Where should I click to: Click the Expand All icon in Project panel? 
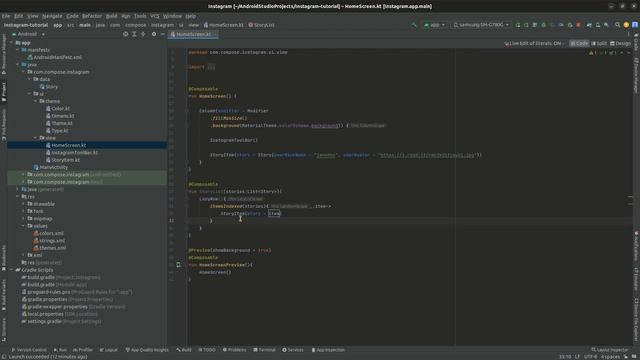click(x=134, y=34)
